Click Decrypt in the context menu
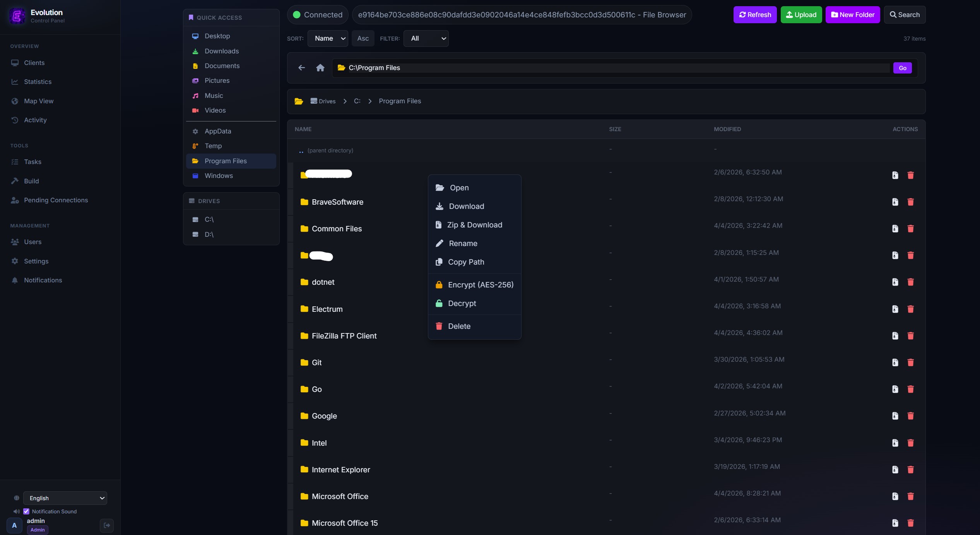Screen dimensions: 980x535 pos(475,303)
